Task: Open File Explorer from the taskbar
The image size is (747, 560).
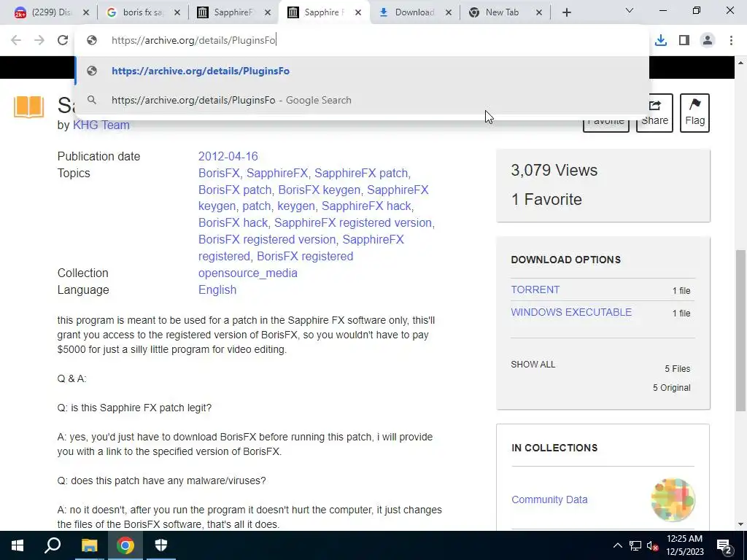Action: point(89,545)
